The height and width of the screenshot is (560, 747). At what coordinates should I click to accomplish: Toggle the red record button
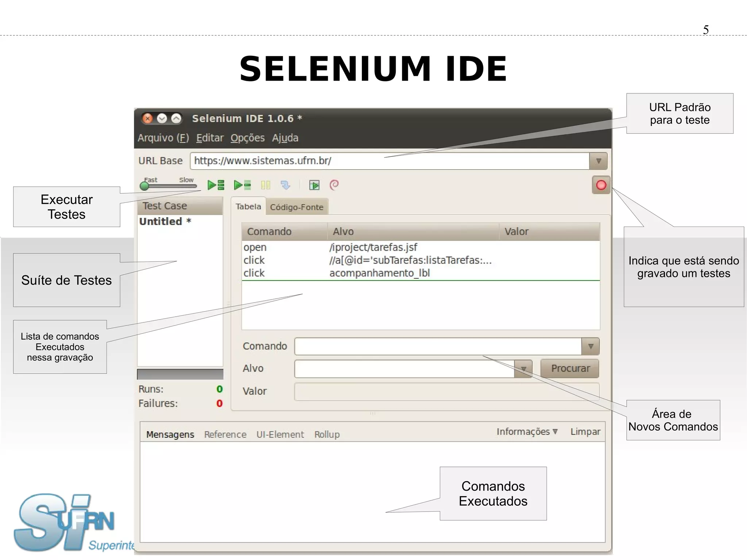pos(601,185)
